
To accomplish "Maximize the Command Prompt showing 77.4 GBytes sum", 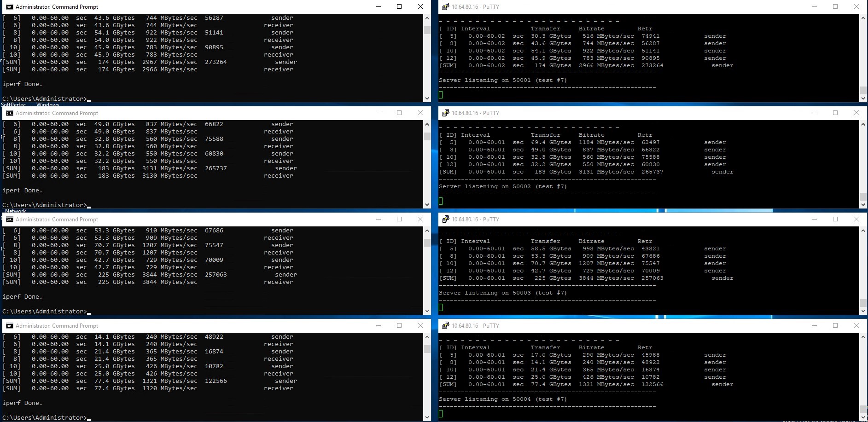I will coord(399,326).
